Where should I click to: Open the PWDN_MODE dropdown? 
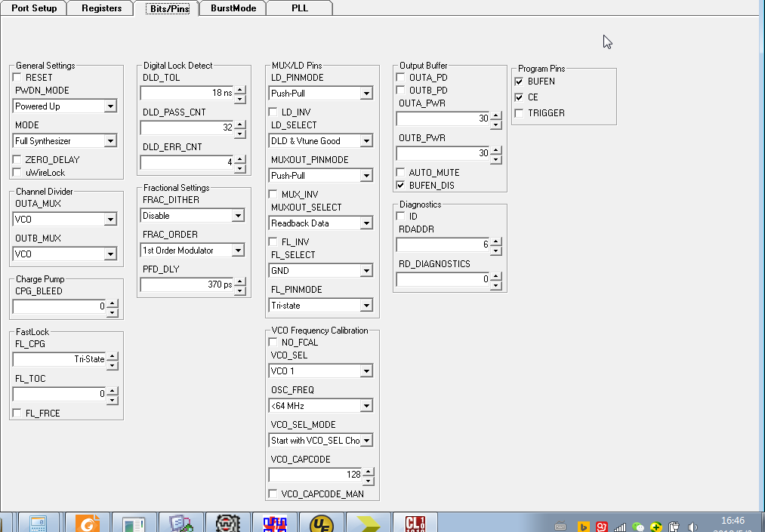110,106
